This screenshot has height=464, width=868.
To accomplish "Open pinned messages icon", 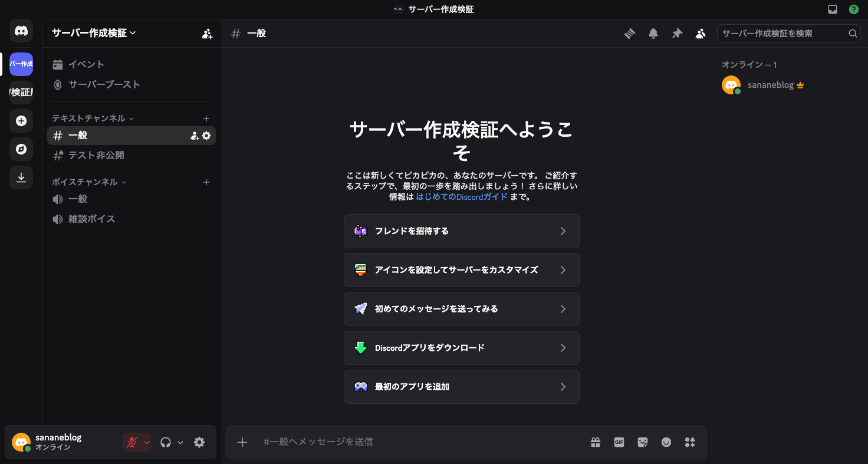I will click(677, 34).
